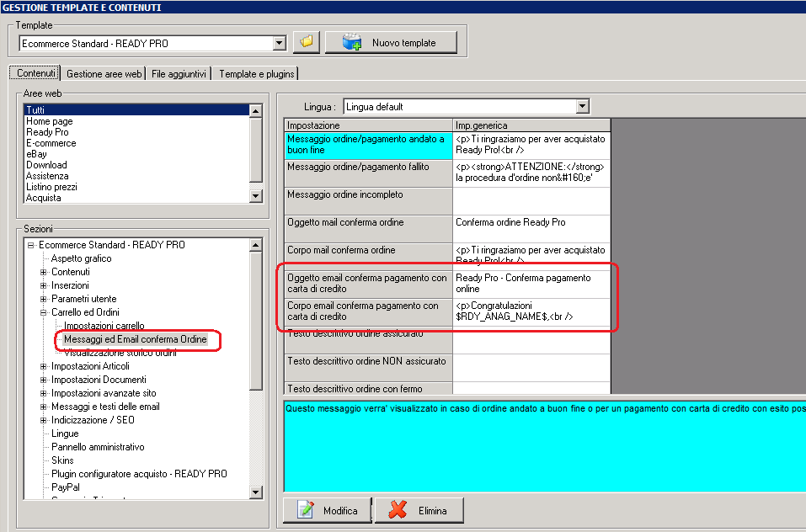Viewport: 806px width, 532px height.
Task: Click Aree web list scroll-up arrow
Action: point(255,110)
